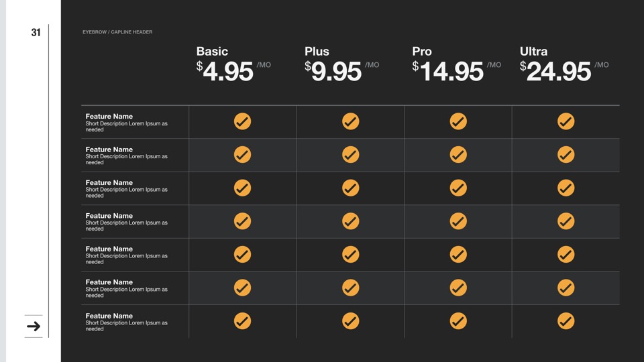Select the Pro checkmark in the third feature row
The width and height of the screenshot is (644, 362).
(x=458, y=188)
